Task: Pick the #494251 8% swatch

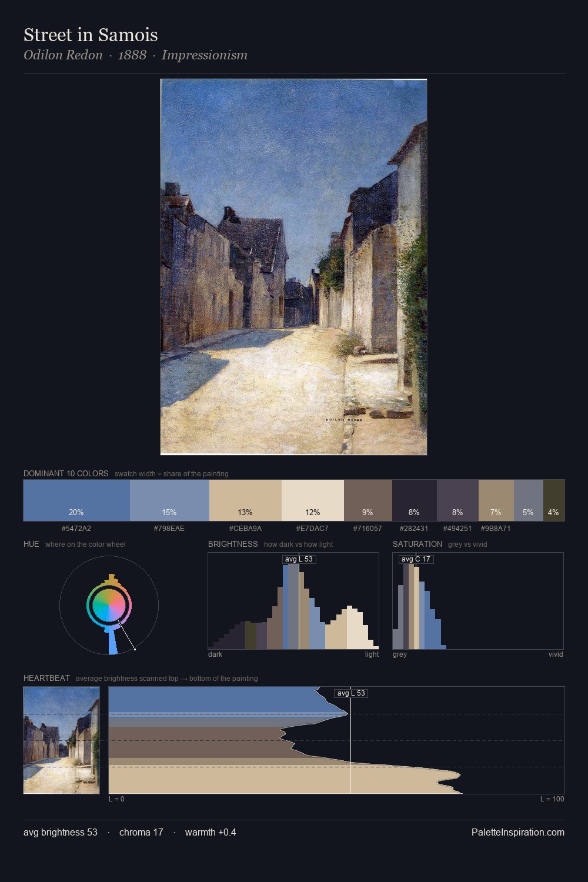Action: pyautogui.click(x=457, y=500)
